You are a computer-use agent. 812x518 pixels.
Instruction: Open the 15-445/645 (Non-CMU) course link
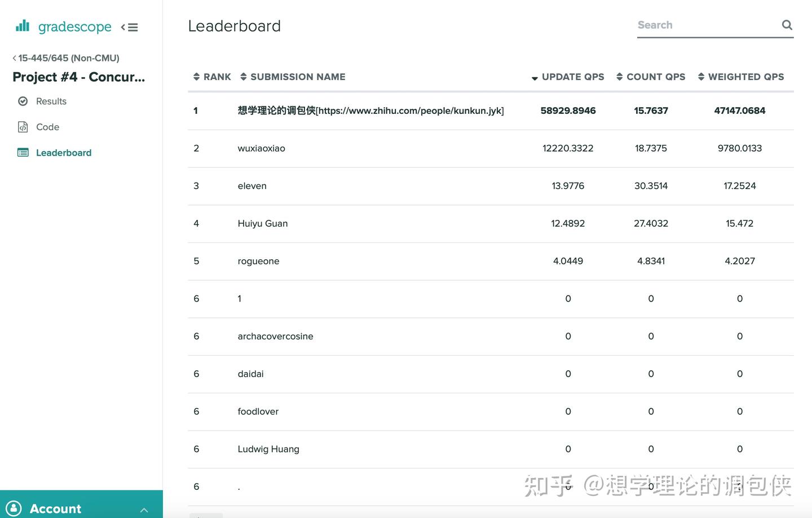pyautogui.click(x=69, y=57)
